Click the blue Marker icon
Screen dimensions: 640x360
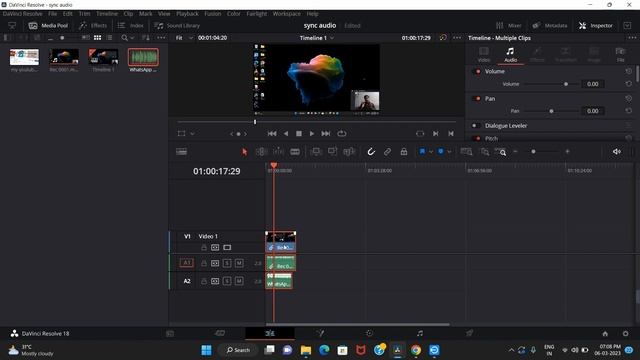(441, 151)
